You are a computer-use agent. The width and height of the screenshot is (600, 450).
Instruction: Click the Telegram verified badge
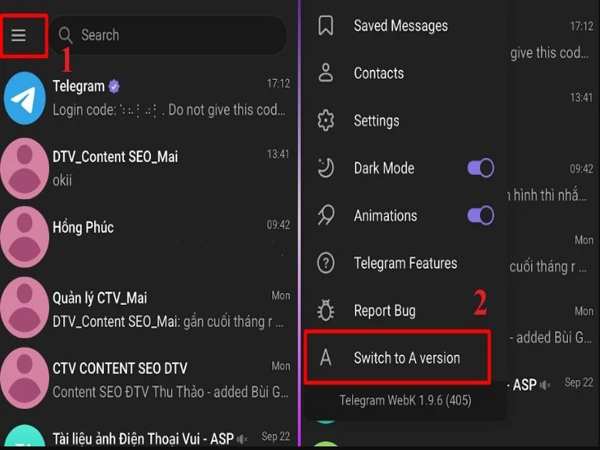point(114,87)
